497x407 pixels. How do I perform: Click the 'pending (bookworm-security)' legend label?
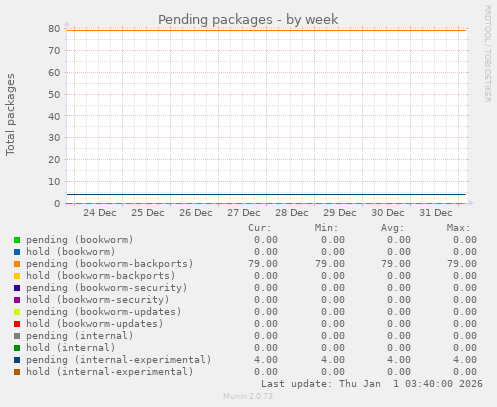107,288
